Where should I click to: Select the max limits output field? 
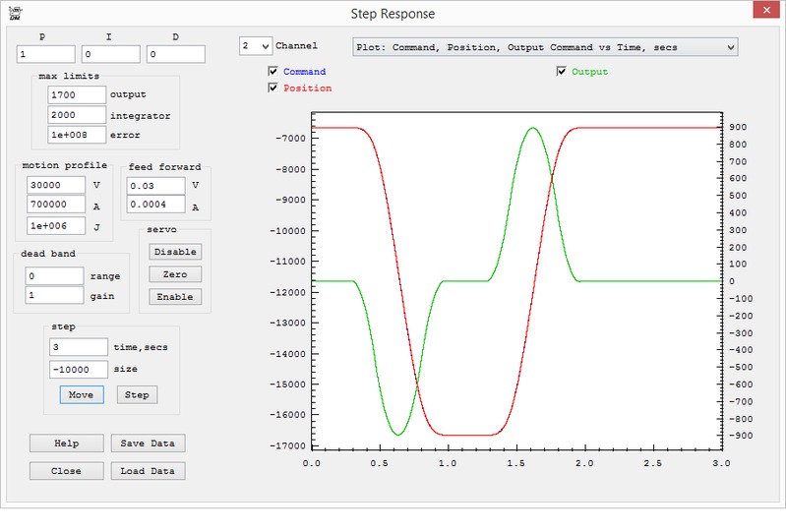pyautogui.click(x=77, y=94)
